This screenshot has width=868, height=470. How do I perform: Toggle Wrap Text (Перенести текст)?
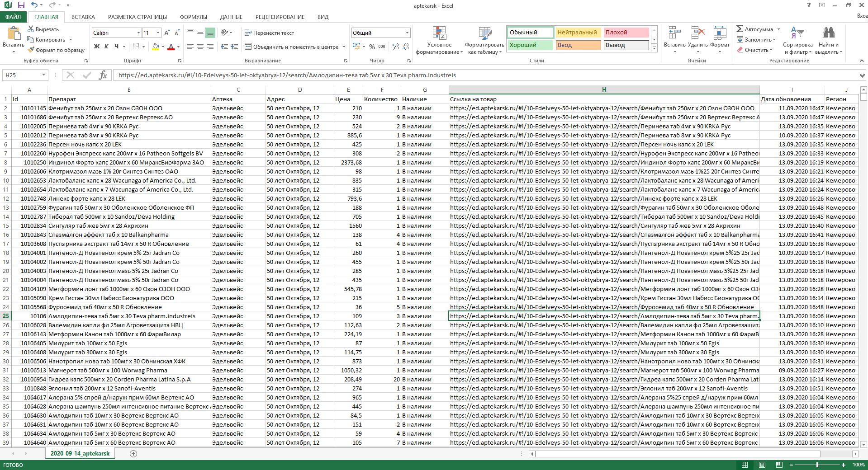269,33
